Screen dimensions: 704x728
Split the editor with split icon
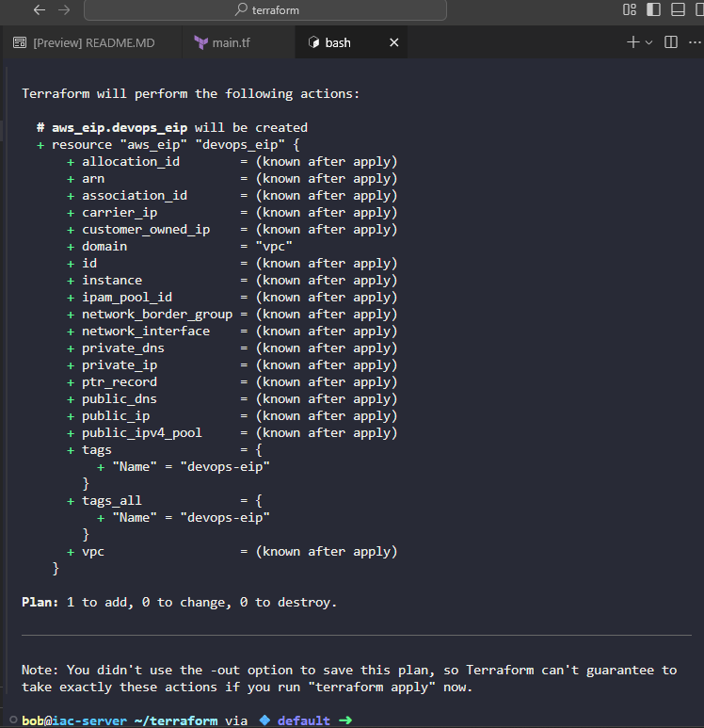click(670, 42)
